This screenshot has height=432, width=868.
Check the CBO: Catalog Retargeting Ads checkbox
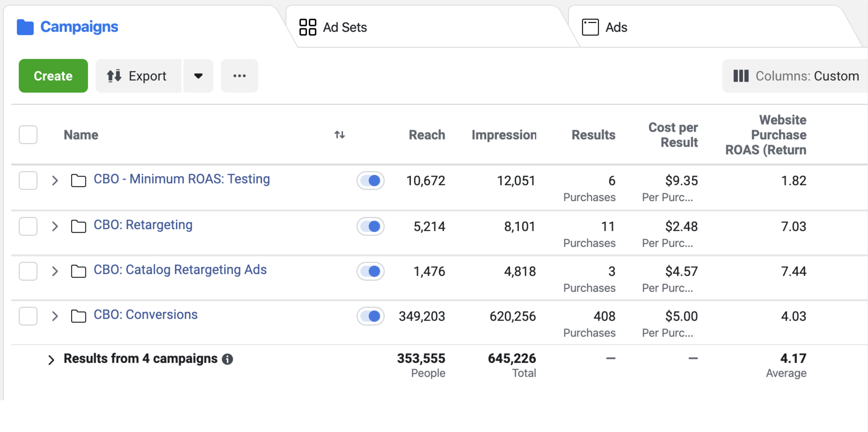click(x=28, y=271)
